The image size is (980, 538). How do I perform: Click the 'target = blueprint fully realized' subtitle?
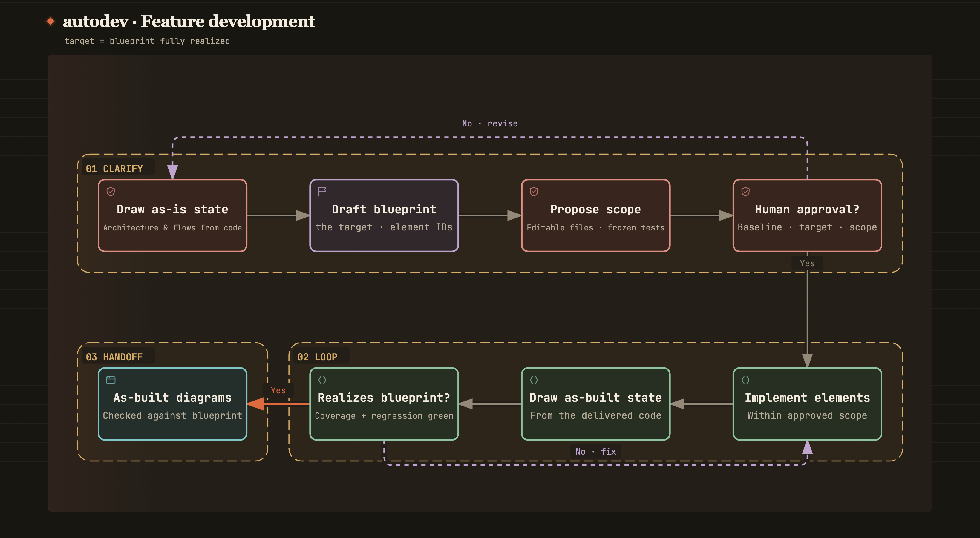(147, 41)
